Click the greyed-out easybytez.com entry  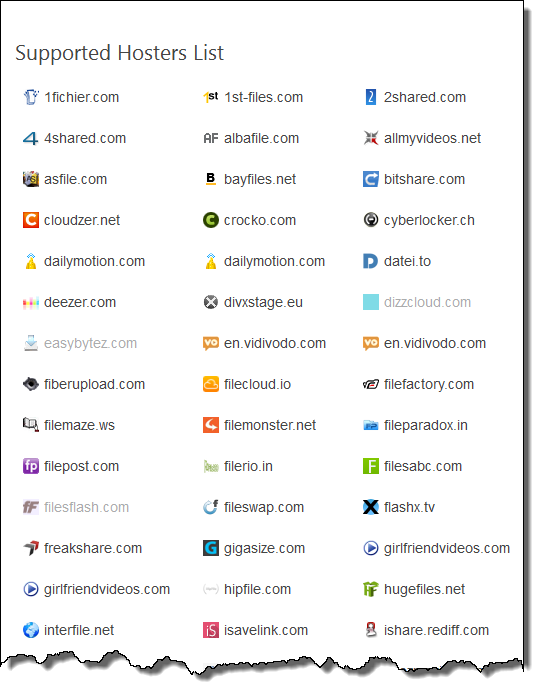90,344
